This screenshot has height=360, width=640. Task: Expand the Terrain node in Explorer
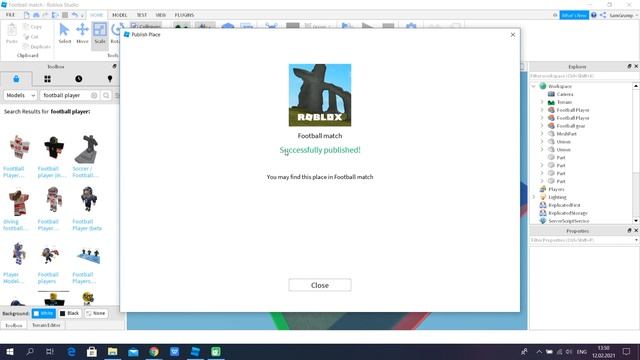[x=542, y=102]
